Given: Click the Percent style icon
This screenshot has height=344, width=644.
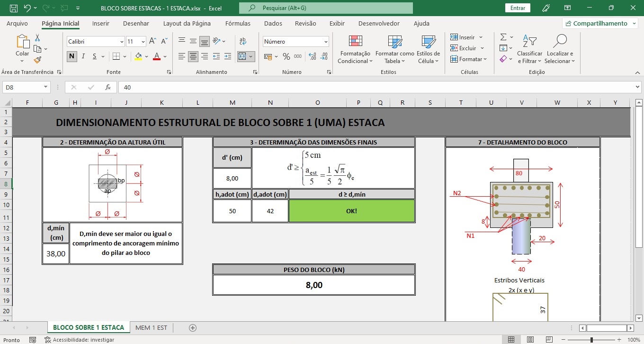Looking at the screenshot, I should 286,56.
